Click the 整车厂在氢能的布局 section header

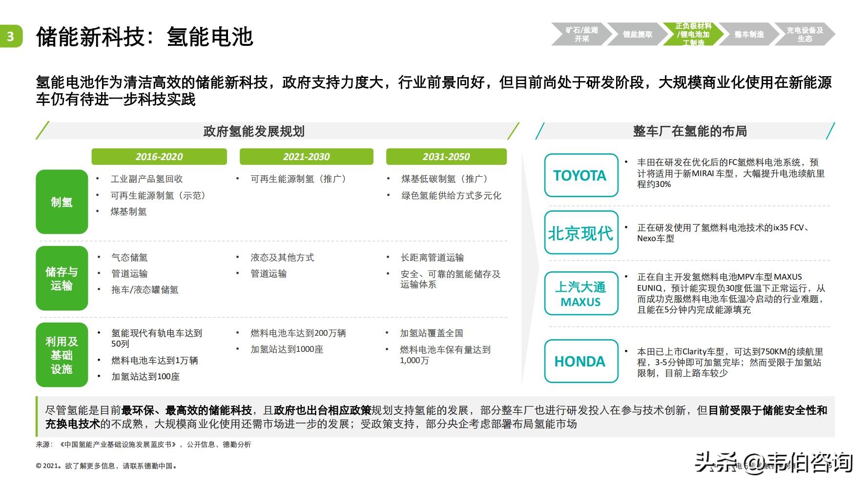pyautogui.click(x=685, y=131)
